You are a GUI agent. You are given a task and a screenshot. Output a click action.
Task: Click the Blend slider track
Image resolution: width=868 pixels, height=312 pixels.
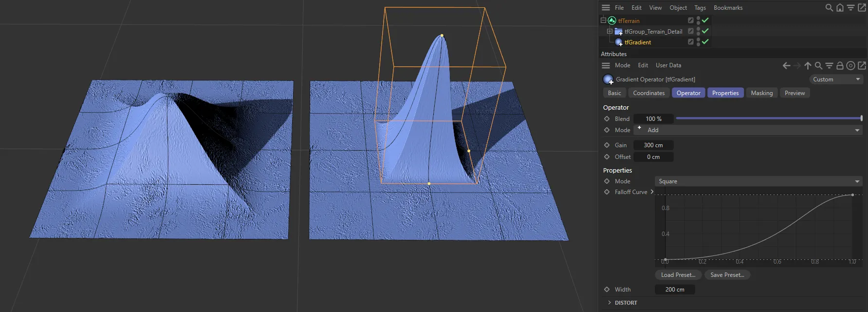tap(769, 118)
